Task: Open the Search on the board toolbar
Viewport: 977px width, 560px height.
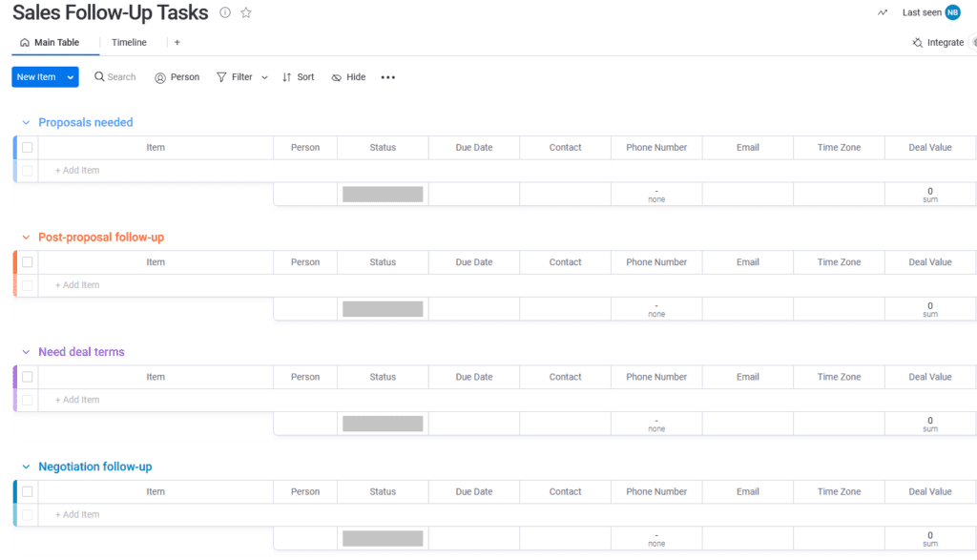Action: 114,76
